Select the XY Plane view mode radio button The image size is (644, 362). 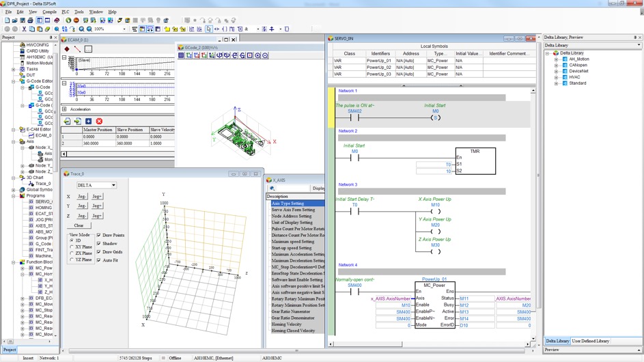coord(72,247)
